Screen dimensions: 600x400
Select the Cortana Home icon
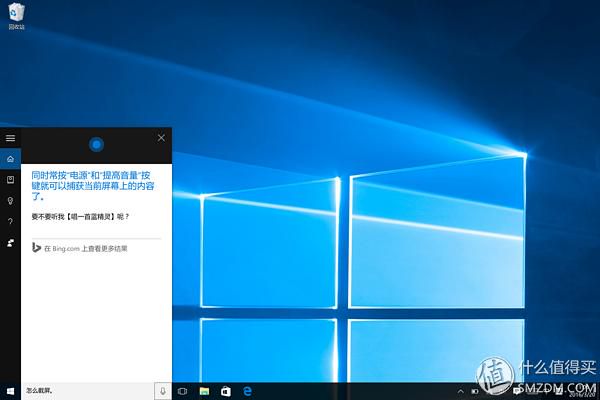pyautogui.click(x=10, y=159)
